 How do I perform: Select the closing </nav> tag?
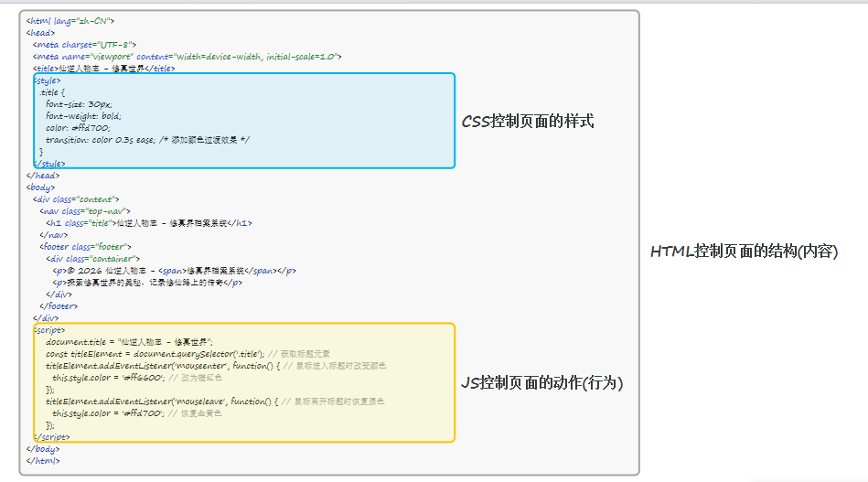click(53, 235)
